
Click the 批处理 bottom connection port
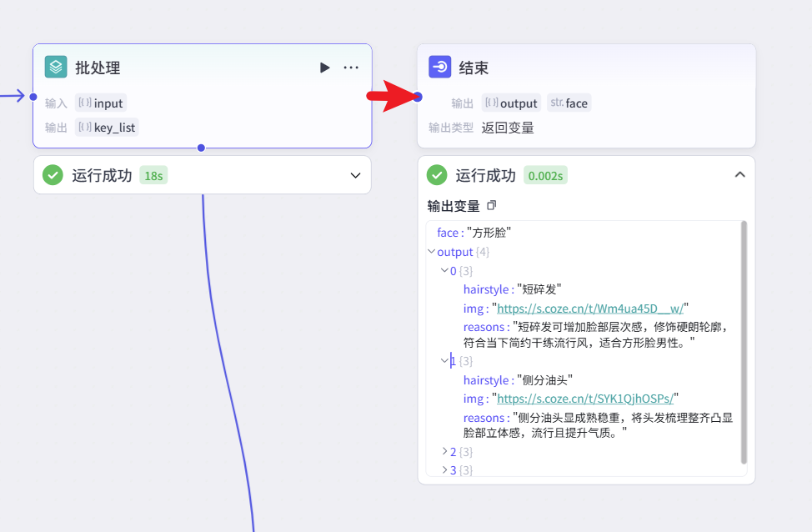(201, 148)
